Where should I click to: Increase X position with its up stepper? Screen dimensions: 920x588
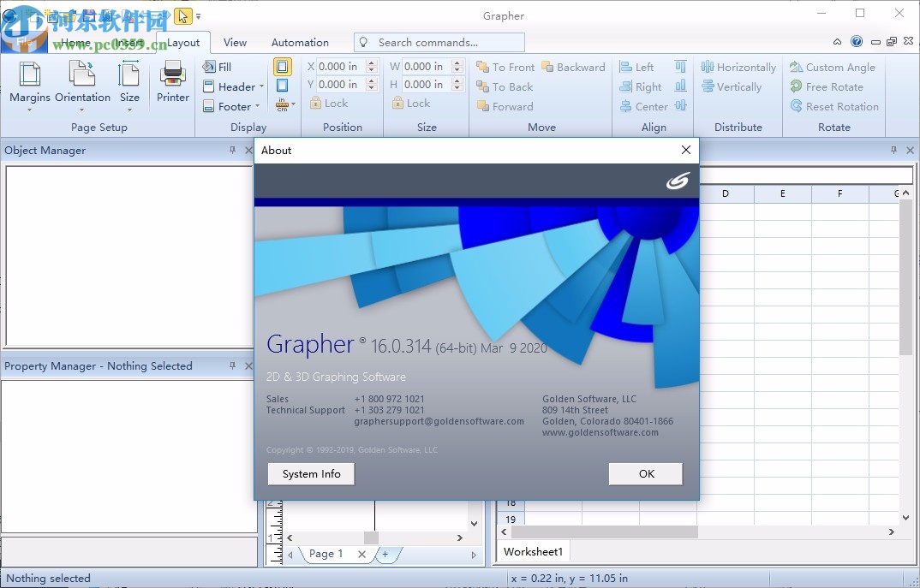tap(371, 62)
